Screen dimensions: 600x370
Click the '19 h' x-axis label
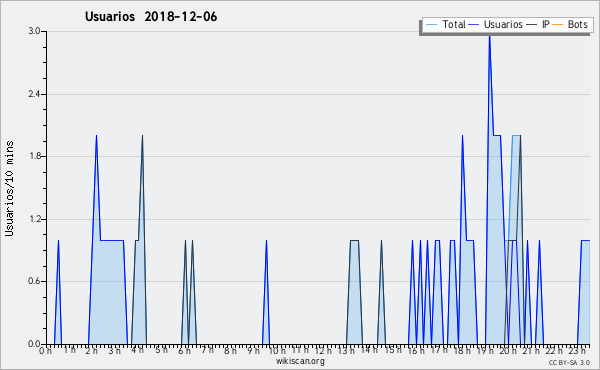click(x=485, y=351)
